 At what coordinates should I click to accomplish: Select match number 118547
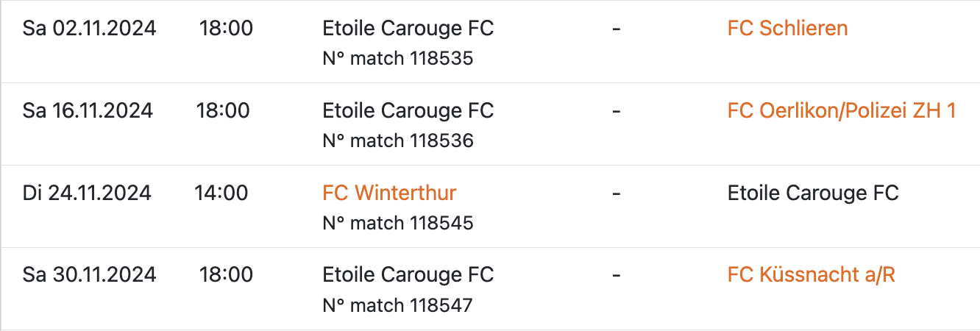(x=397, y=305)
